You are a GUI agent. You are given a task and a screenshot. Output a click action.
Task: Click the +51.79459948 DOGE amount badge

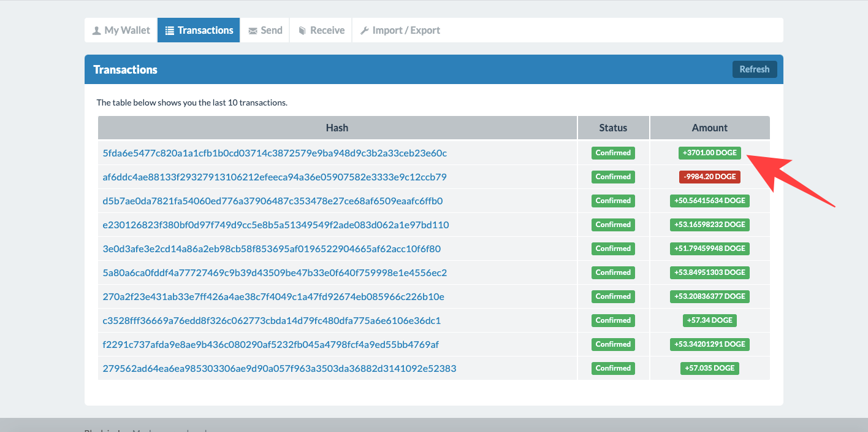click(710, 249)
